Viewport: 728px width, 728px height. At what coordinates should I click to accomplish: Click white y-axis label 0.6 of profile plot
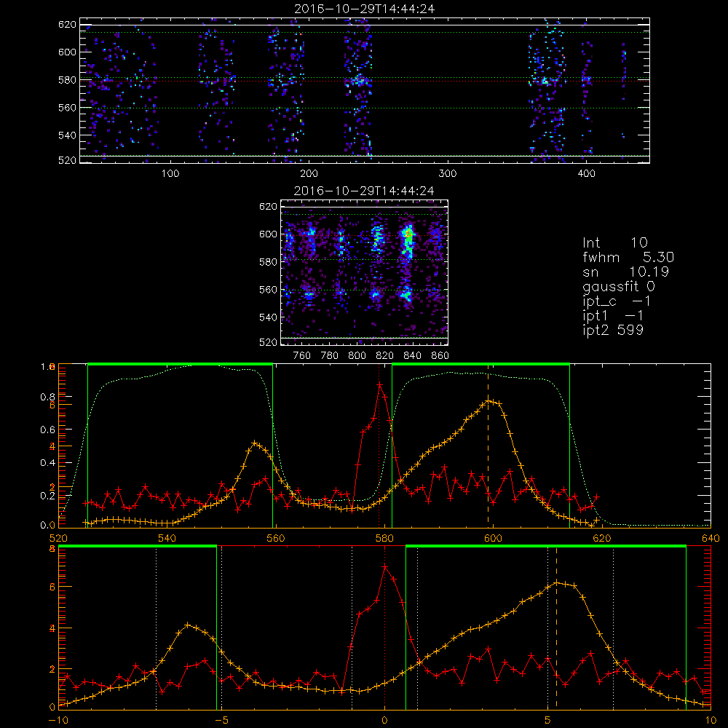click(47, 430)
